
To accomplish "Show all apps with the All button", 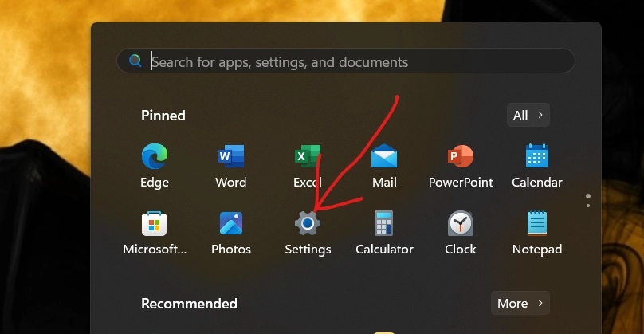I will click(x=528, y=115).
